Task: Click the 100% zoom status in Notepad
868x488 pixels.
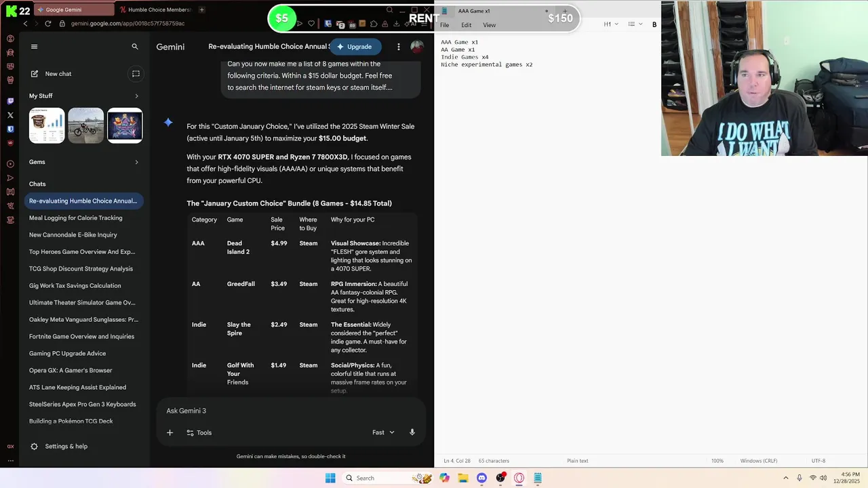Action: click(717, 461)
